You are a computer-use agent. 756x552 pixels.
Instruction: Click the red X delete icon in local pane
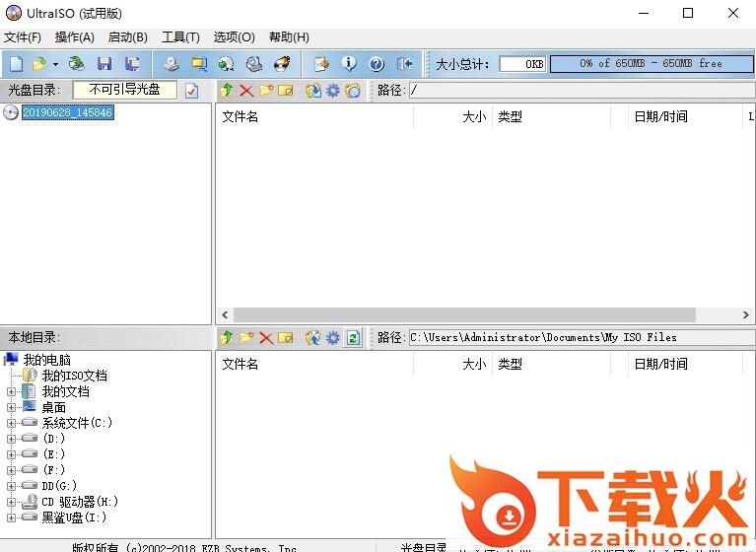click(x=266, y=337)
